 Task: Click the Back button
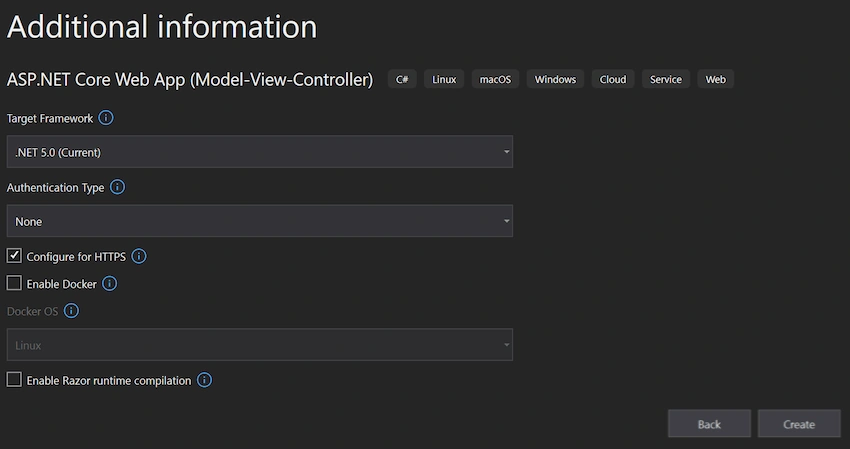709,424
